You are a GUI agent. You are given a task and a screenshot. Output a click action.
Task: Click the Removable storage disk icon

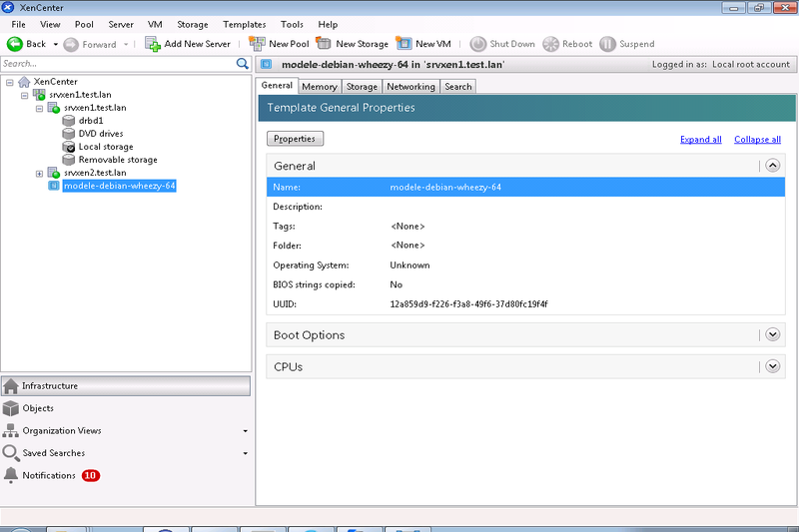pyautogui.click(x=69, y=160)
